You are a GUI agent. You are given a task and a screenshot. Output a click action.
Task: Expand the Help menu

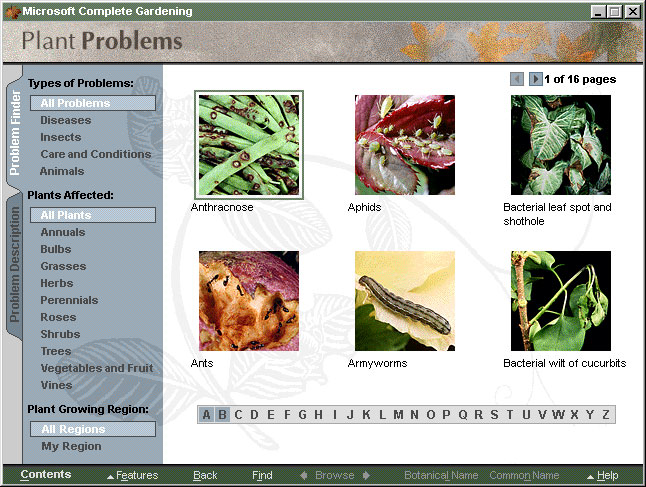(603, 475)
